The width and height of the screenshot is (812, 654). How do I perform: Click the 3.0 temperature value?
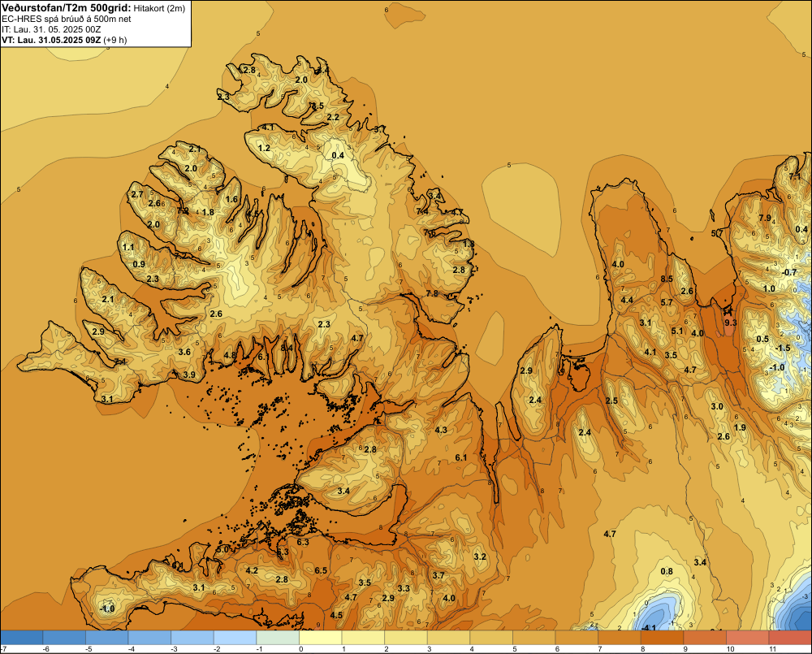tap(717, 406)
